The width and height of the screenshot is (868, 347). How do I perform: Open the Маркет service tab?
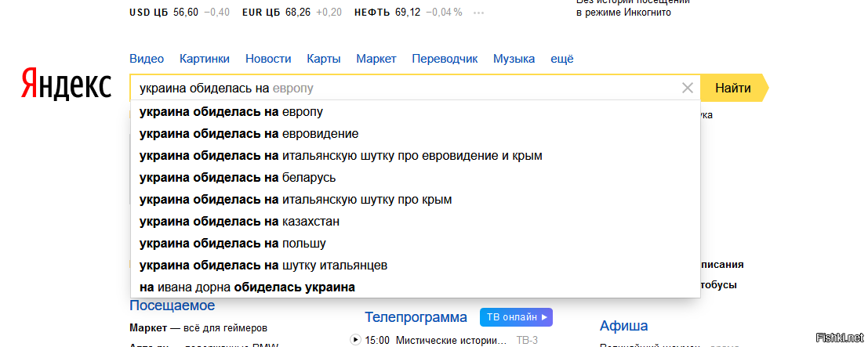pos(376,59)
